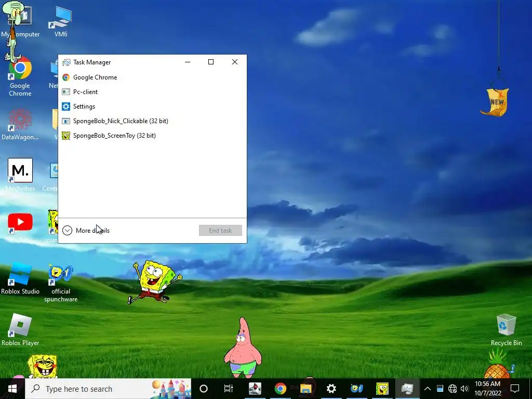This screenshot has height=399, width=532.
Task: Open File Explorer from taskbar
Action: 305,389
